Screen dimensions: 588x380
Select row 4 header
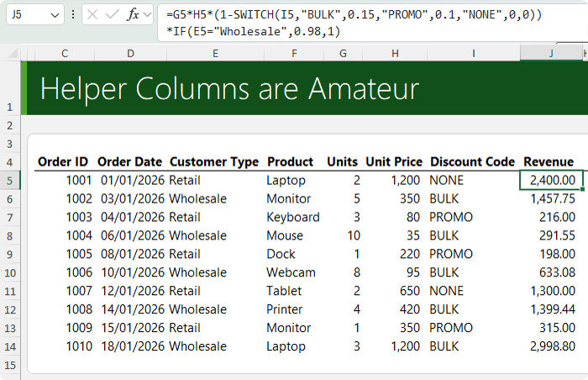click(x=10, y=162)
